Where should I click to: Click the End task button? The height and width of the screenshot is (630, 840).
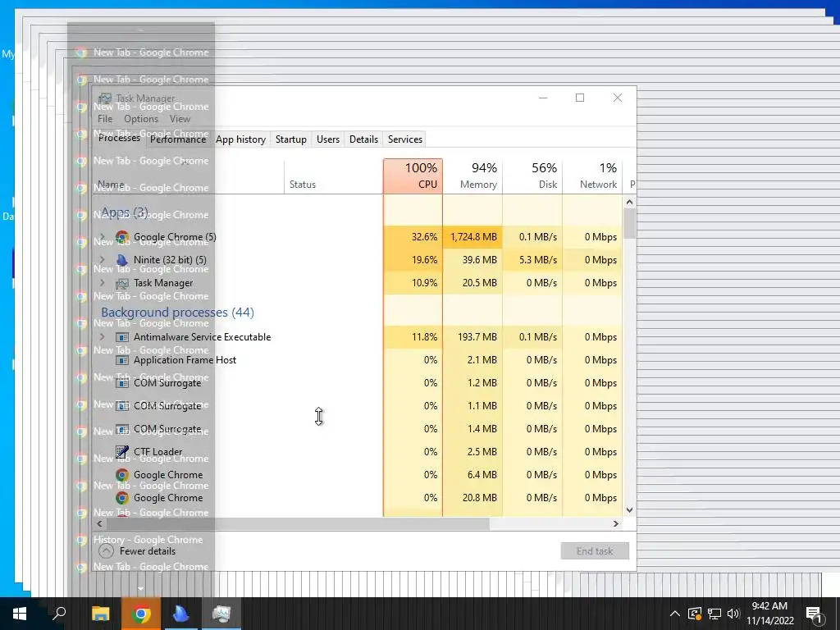pos(595,550)
